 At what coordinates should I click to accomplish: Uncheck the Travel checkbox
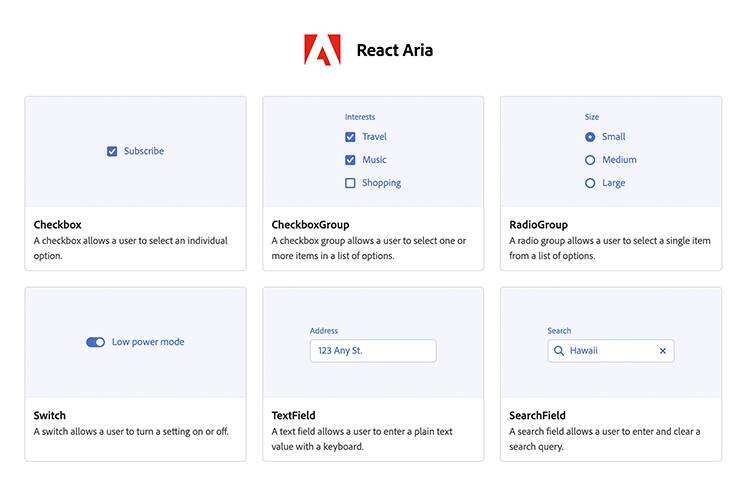350,137
